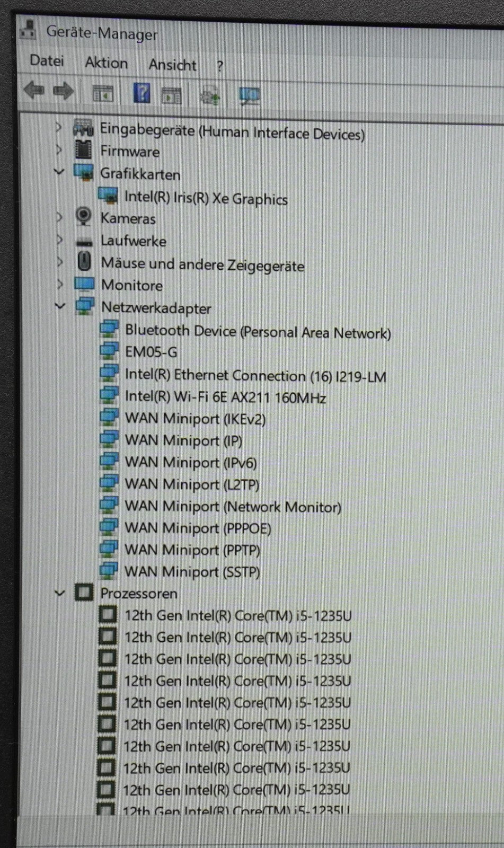Click the WAN Miniport (IKEv2) icon

109,417
